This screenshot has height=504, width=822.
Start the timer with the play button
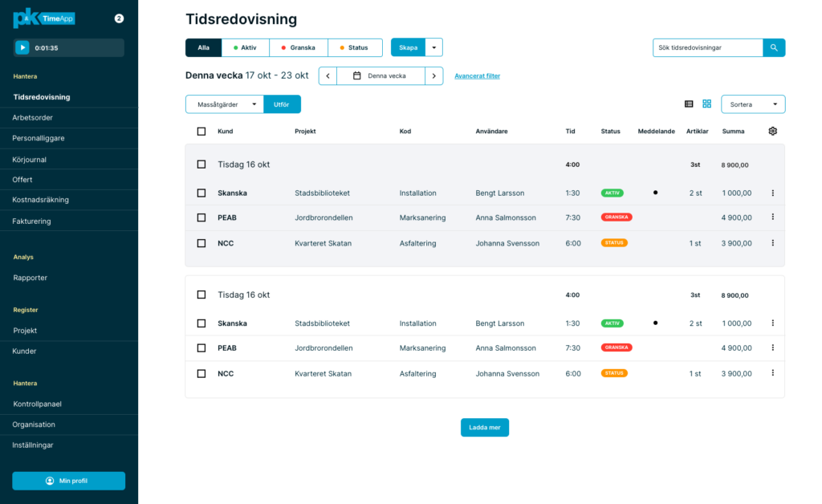[22, 47]
